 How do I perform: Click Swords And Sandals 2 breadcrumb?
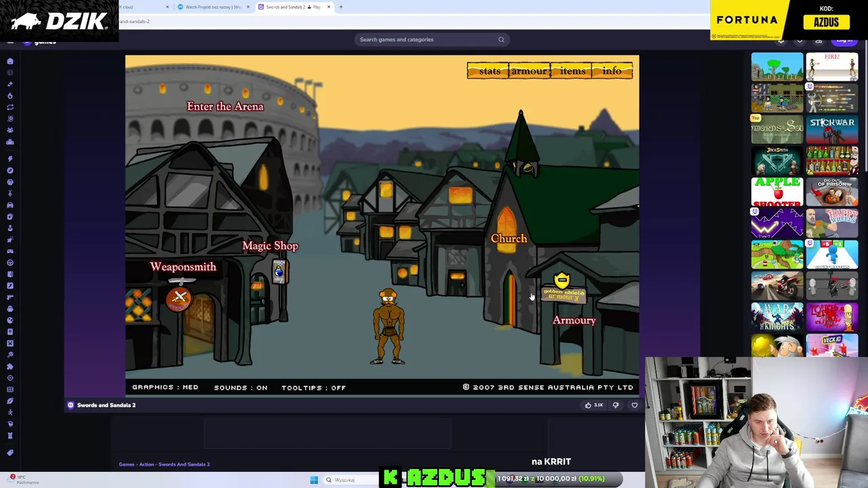coord(184,464)
